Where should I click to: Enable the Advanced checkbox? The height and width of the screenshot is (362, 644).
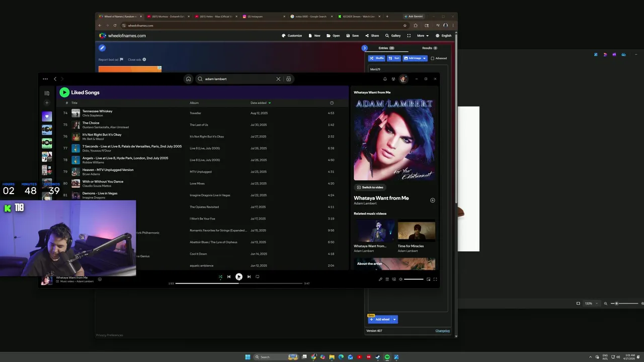click(432, 58)
